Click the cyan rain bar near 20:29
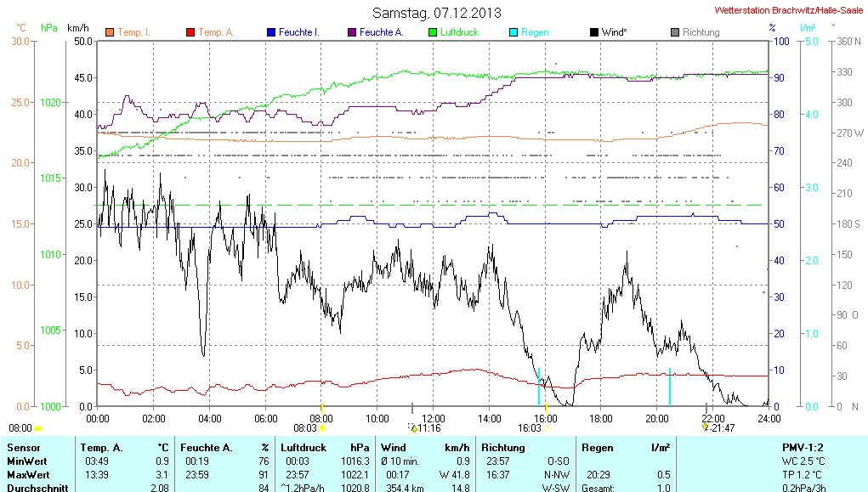This screenshot has height=492, width=868. (670, 387)
